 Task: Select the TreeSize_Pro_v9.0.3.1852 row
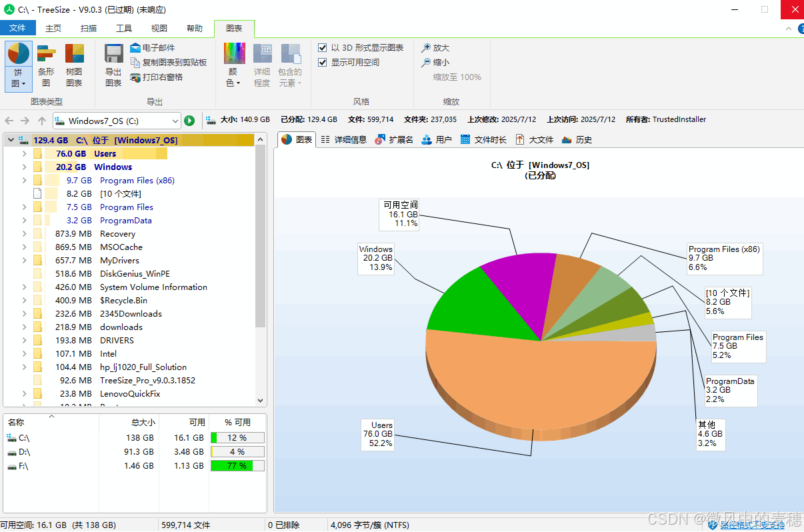129,381
